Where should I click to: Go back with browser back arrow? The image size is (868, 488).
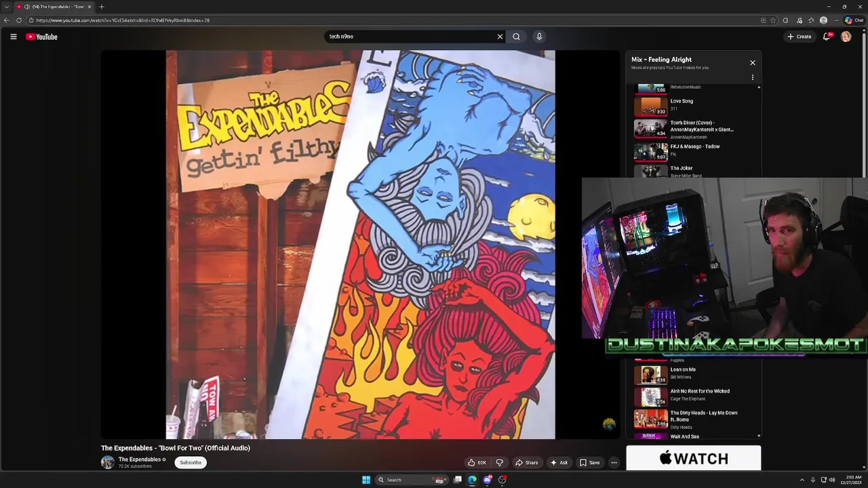[x=7, y=20]
